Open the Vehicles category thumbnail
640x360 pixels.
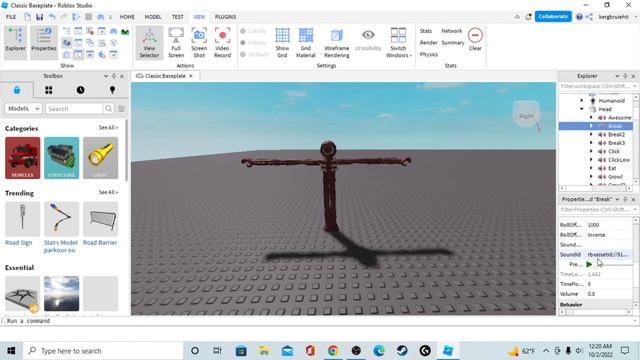22,158
